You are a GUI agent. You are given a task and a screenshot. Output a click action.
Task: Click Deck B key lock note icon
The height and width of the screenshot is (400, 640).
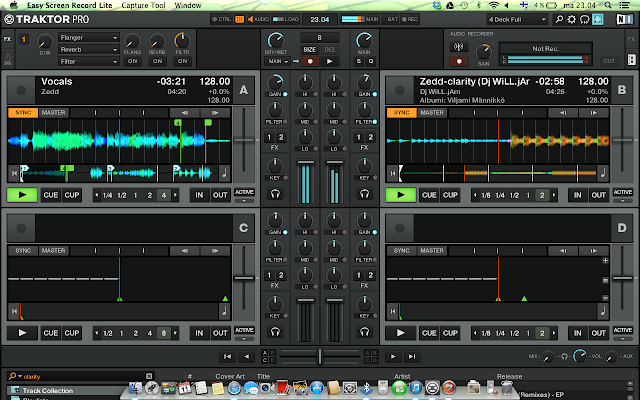point(603,173)
